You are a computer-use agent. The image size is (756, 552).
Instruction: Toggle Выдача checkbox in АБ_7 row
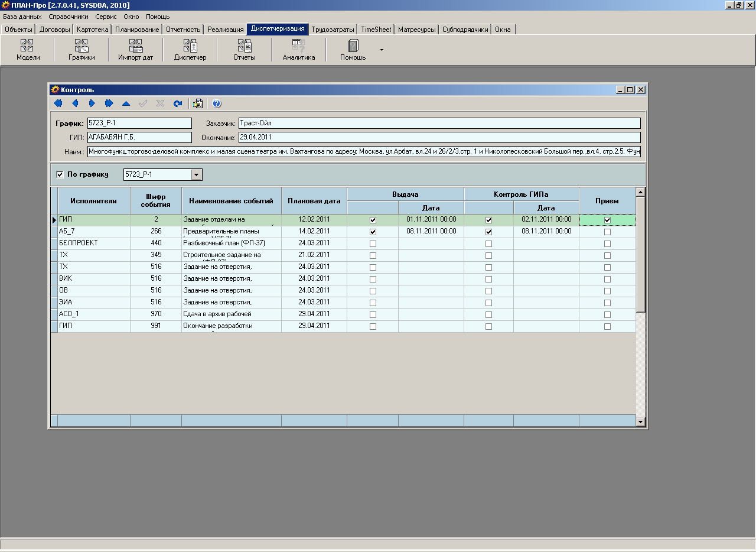click(x=373, y=232)
